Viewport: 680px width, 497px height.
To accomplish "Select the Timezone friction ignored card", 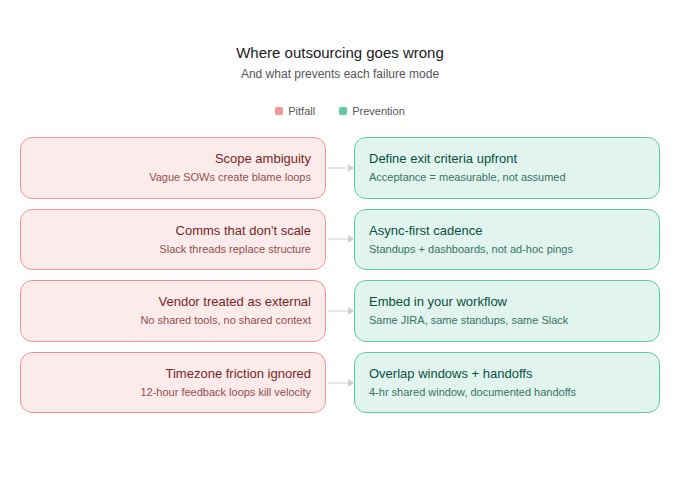I will pos(173,382).
